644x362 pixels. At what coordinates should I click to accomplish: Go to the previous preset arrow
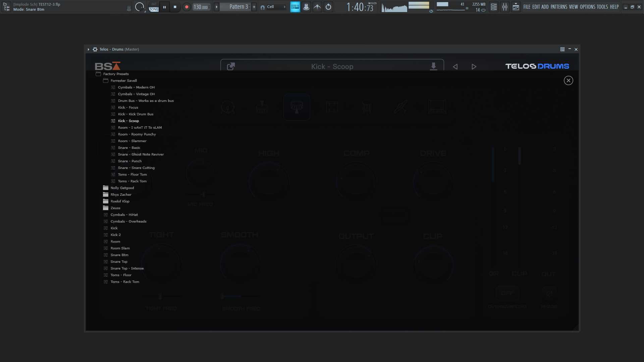(x=455, y=67)
